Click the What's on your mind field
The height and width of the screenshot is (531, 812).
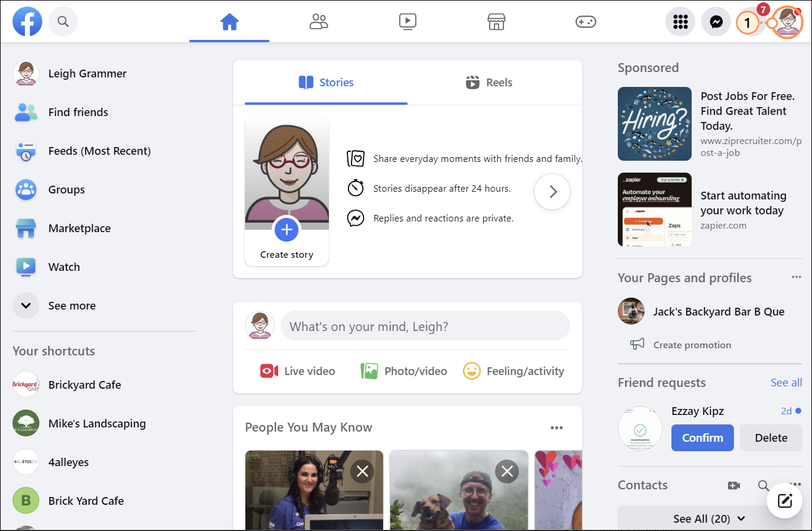pyautogui.click(x=425, y=326)
